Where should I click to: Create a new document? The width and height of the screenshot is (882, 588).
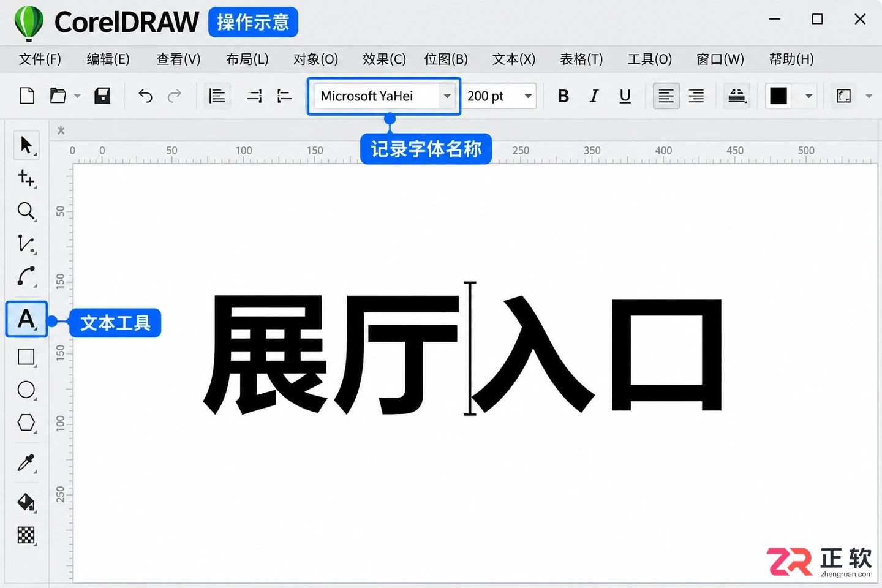click(27, 96)
